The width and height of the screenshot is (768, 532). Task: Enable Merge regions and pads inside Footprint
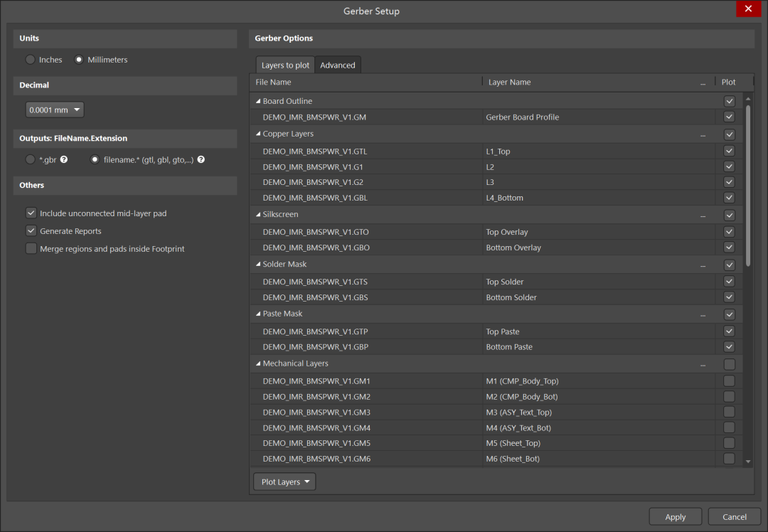(x=31, y=248)
